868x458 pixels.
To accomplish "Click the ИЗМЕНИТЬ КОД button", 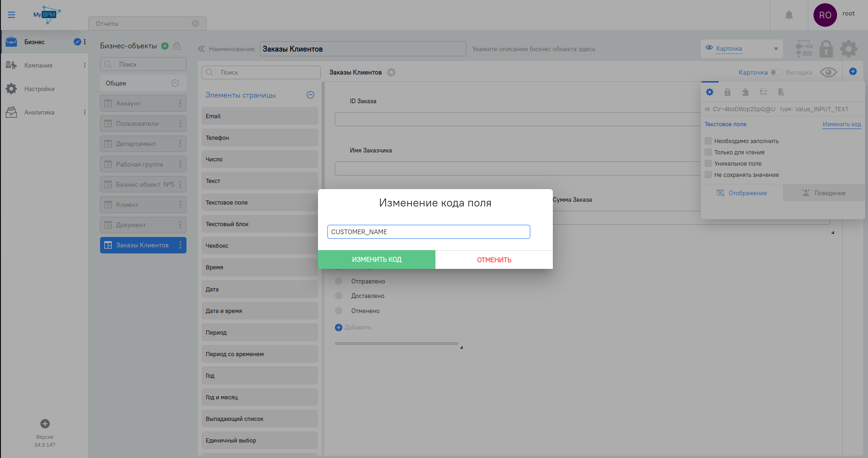I will pos(377,260).
